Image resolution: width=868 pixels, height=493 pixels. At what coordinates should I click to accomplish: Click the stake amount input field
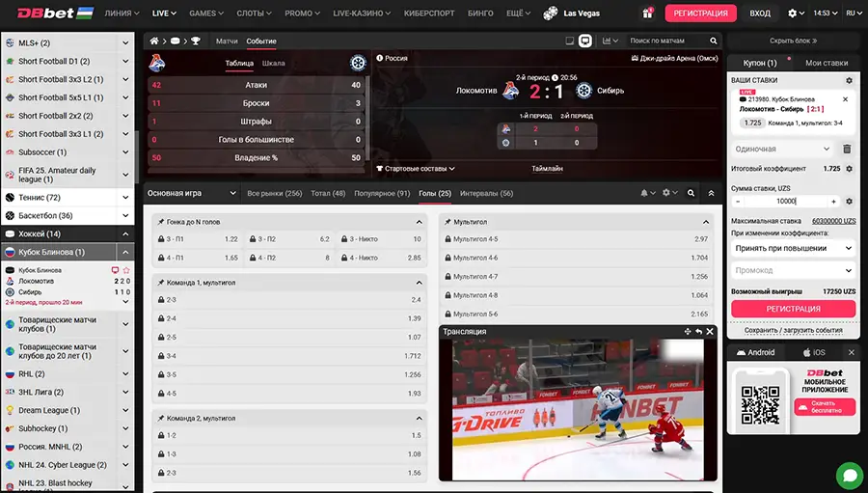pos(785,202)
